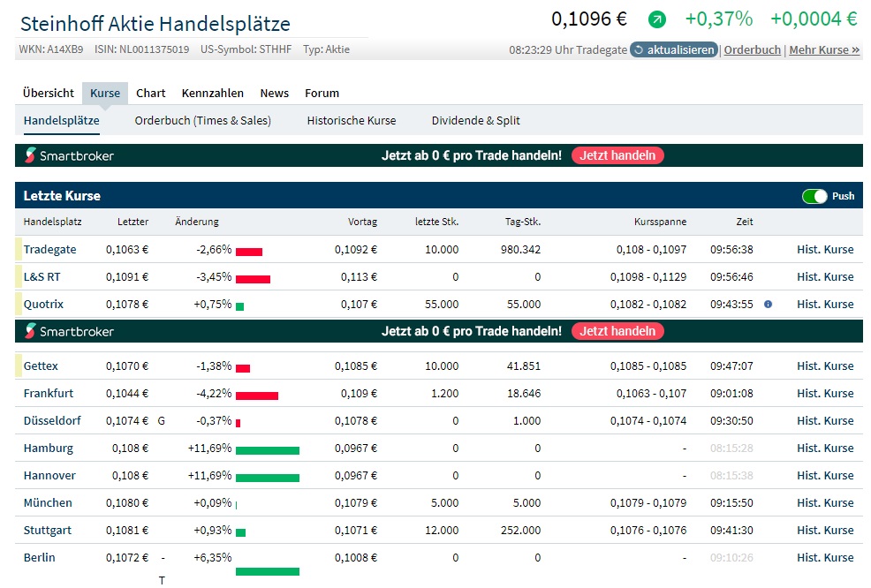871x588 pixels.
Task: Toggle the Push switch off
Action: 814,196
